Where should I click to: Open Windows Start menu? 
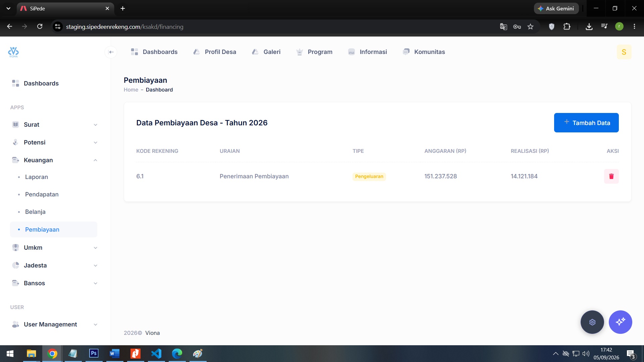10,354
